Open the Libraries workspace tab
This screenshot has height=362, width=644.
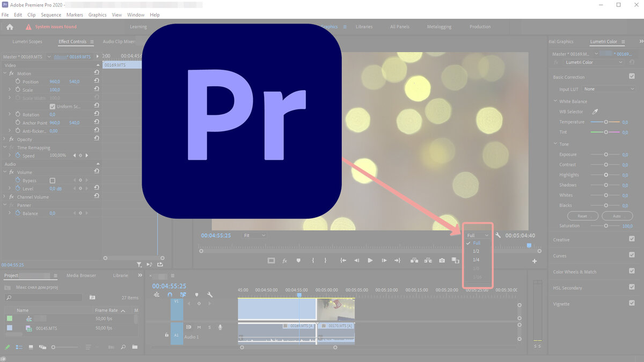(364, 27)
